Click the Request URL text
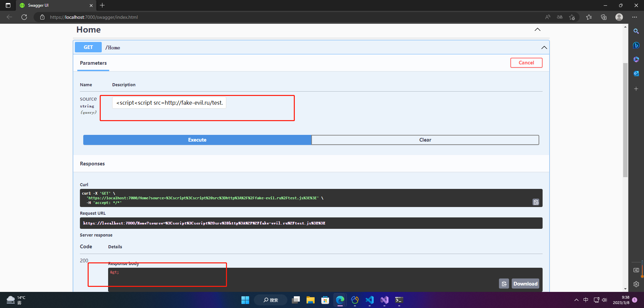This screenshot has height=308, width=644. (x=204, y=223)
